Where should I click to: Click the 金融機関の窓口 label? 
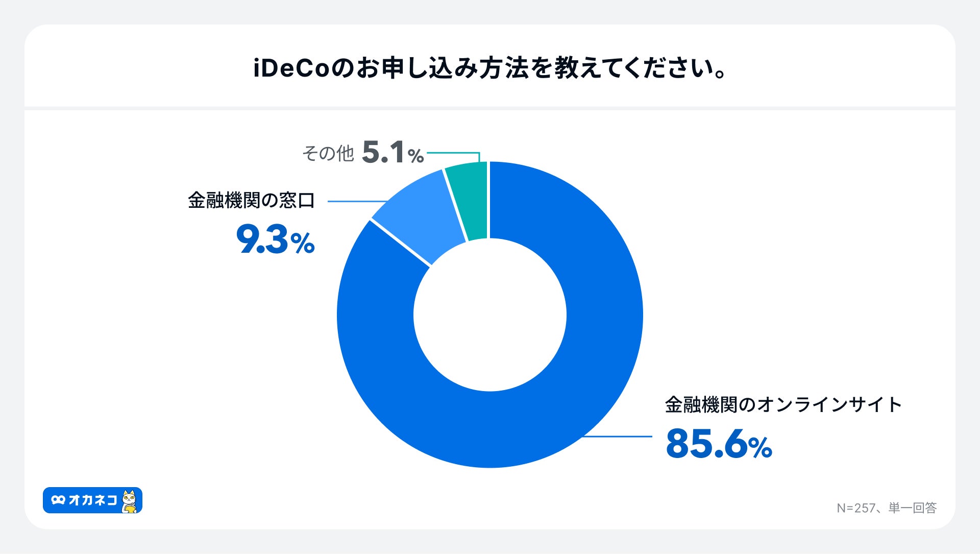252,201
